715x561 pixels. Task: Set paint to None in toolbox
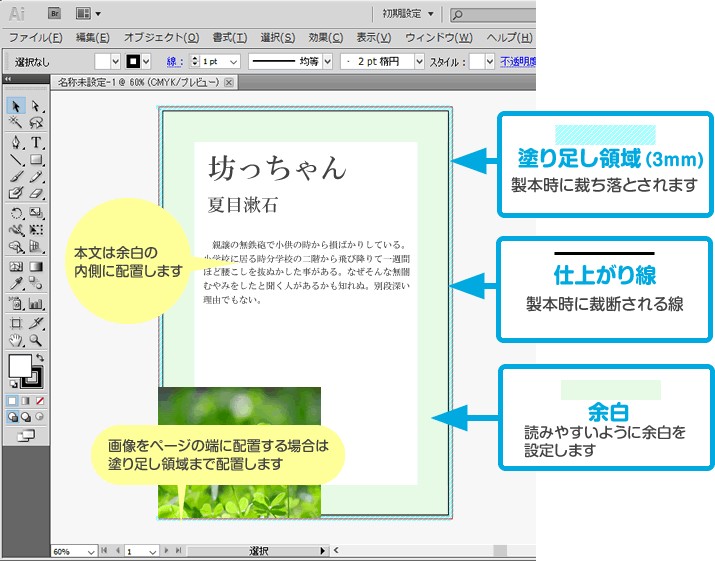point(40,400)
